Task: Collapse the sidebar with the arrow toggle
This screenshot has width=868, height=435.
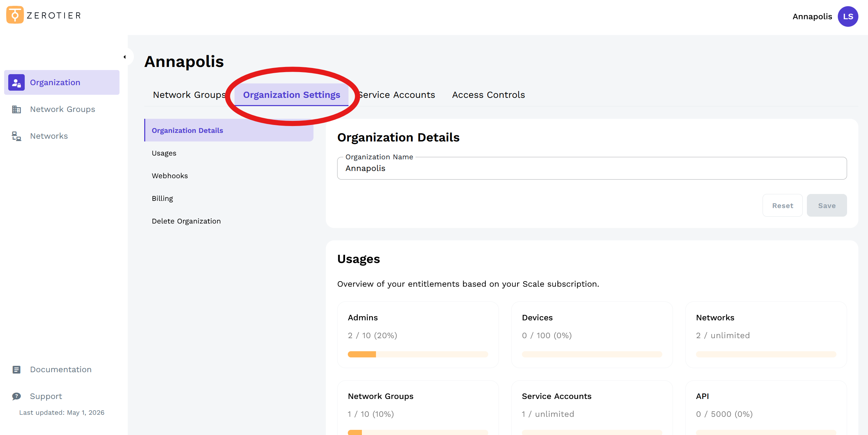Action: pos(125,57)
